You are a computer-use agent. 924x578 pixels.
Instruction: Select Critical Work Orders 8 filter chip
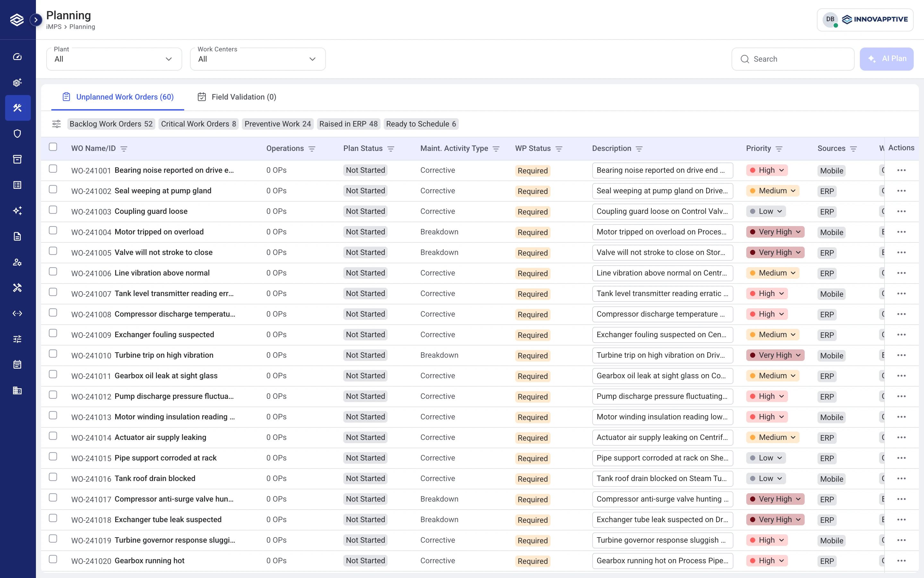[x=199, y=124]
